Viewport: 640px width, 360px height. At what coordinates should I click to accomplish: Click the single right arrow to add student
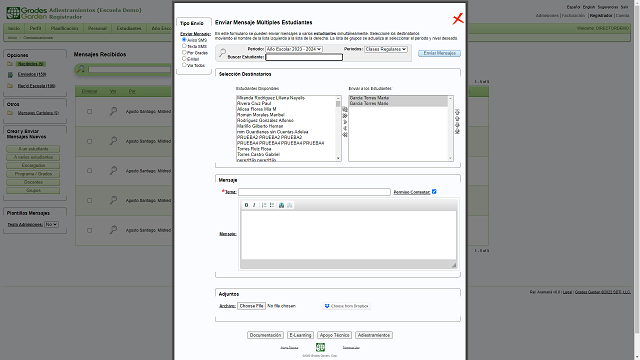[345, 122]
